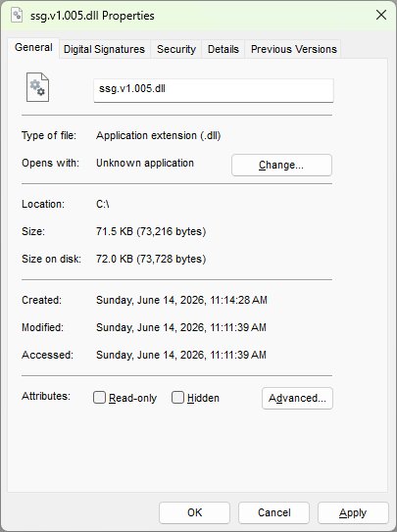This screenshot has width=397, height=532.
Task: Click the Modified date value
Action: 181,327
